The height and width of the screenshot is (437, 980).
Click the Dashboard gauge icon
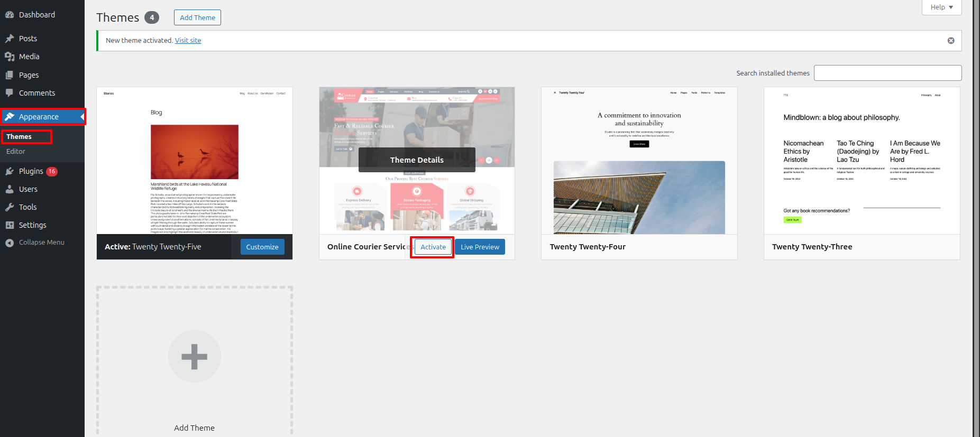click(x=10, y=15)
